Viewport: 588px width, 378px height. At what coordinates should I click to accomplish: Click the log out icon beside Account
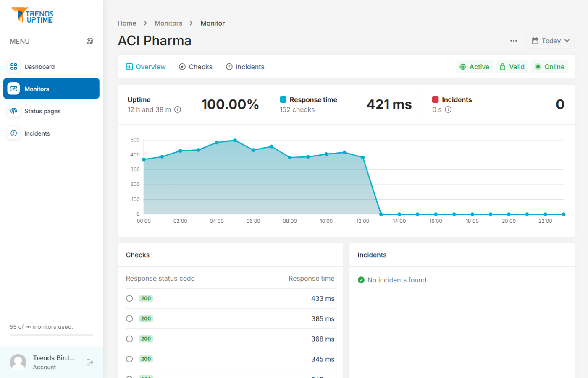coord(89,362)
